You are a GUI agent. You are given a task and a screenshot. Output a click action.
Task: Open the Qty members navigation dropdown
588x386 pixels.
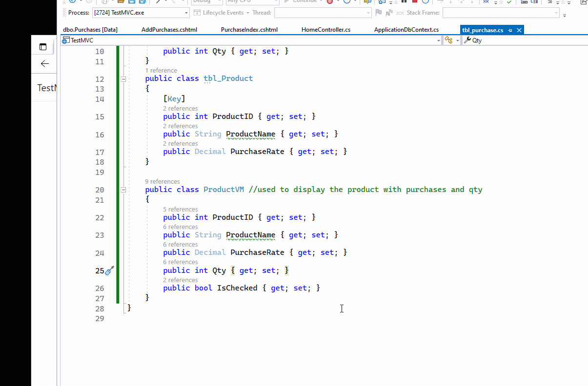tap(525, 40)
